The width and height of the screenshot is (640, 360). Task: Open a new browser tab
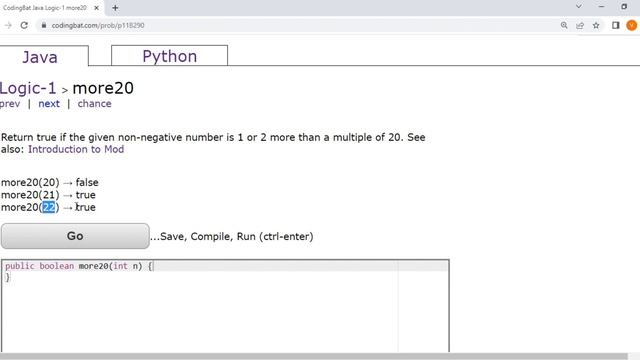[x=115, y=8]
